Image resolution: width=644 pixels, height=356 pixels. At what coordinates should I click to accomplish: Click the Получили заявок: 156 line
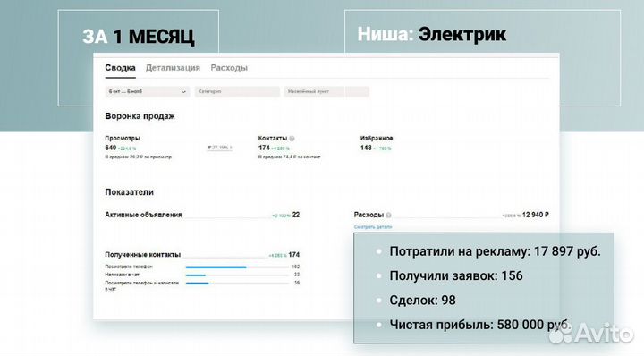[x=456, y=275]
